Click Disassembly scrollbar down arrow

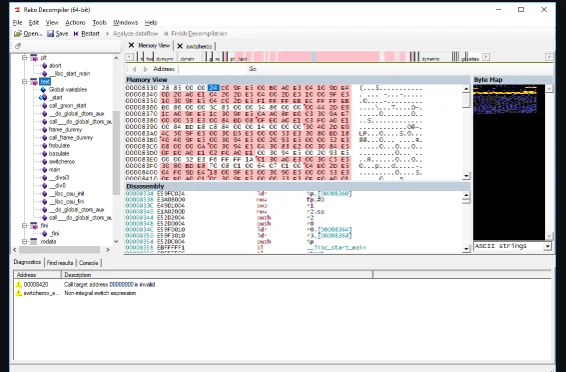point(466,248)
